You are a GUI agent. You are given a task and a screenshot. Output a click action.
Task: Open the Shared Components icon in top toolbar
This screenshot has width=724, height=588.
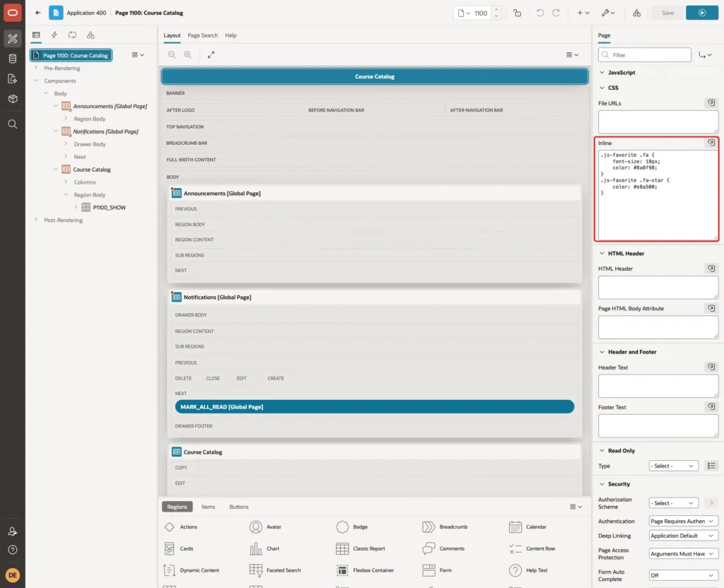(x=636, y=13)
